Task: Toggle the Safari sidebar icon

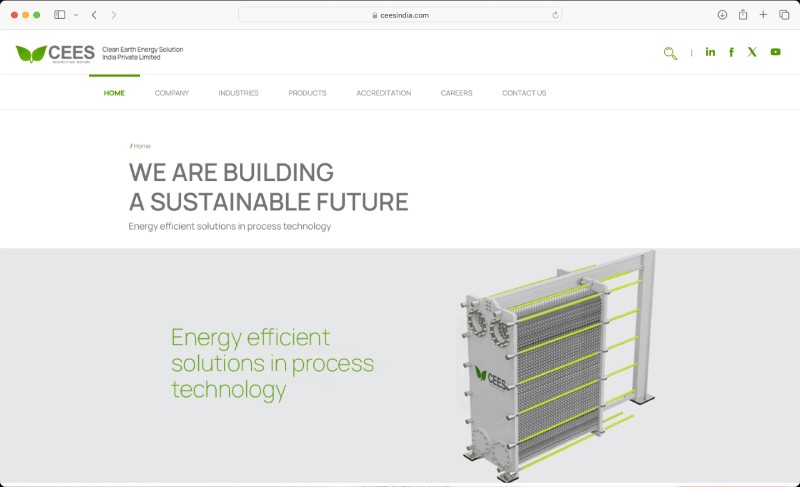Action: (60, 15)
